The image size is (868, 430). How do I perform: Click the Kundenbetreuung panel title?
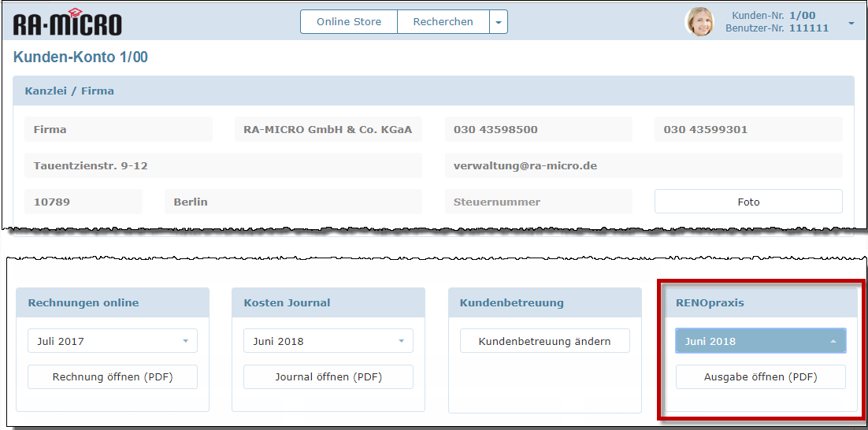click(x=511, y=302)
